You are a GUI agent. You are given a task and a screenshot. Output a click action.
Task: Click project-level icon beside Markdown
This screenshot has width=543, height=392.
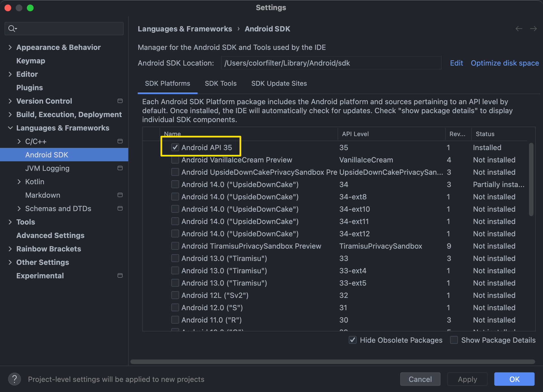pos(120,195)
